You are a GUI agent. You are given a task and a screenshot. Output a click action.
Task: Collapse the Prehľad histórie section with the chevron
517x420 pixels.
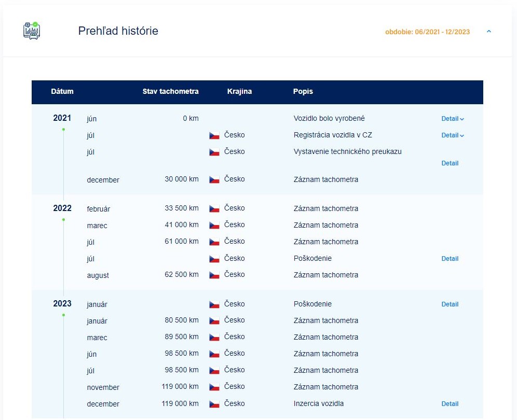click(489, 31)
